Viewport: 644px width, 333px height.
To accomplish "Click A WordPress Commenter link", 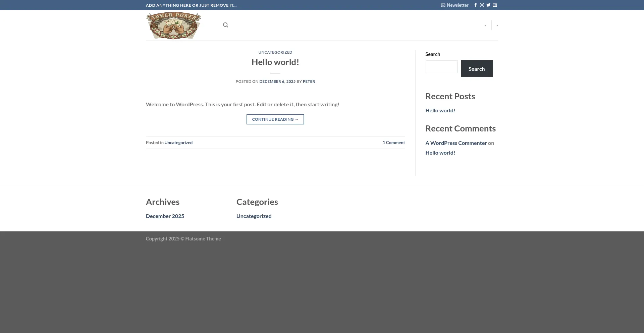I will (x=456, y=143).
